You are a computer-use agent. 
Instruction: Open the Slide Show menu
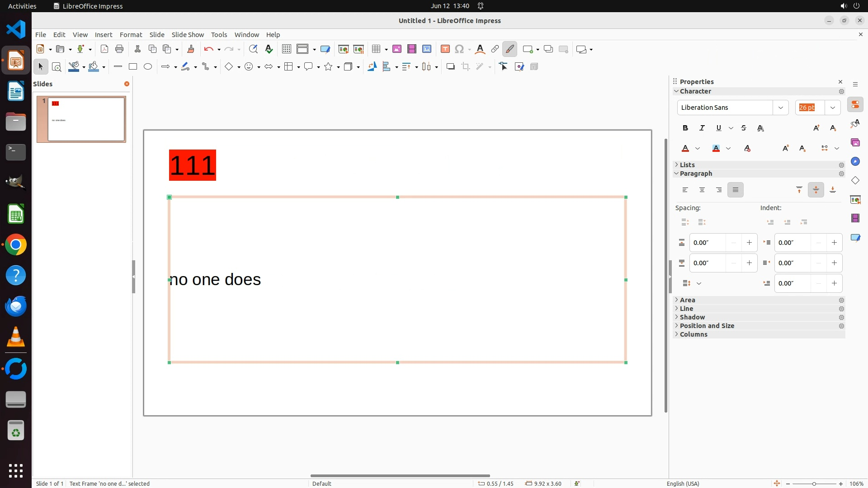(188, 35)
